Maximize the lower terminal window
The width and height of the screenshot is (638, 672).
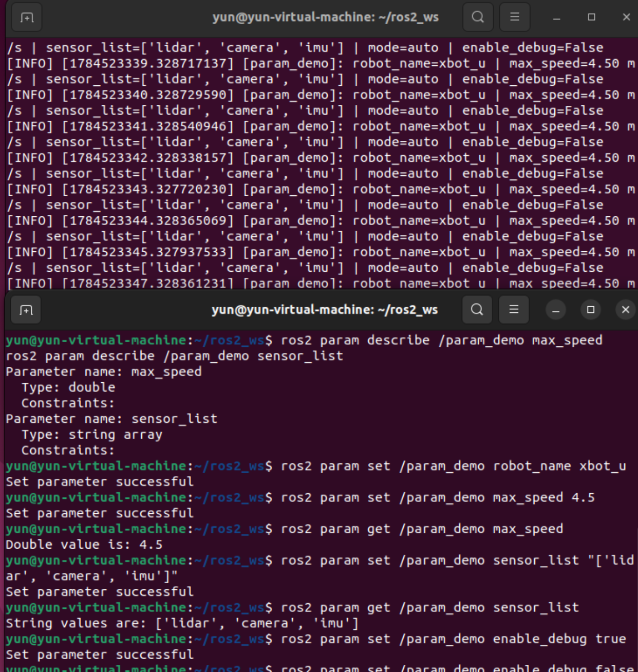(591, 310)
